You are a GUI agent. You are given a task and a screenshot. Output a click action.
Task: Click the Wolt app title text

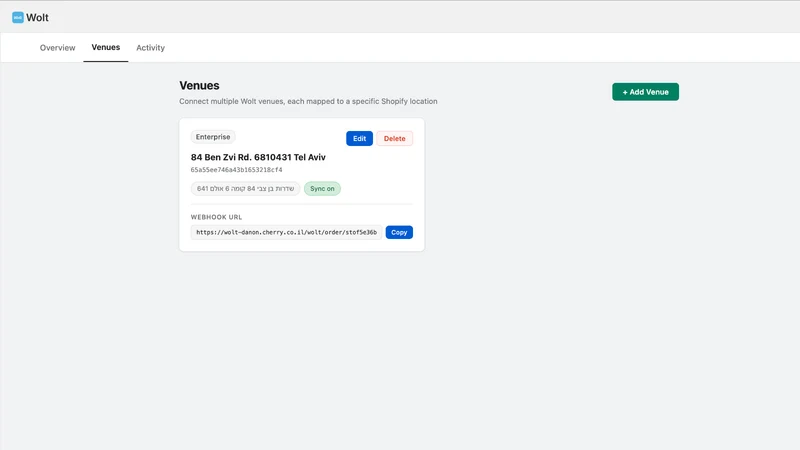pos(37,17)
